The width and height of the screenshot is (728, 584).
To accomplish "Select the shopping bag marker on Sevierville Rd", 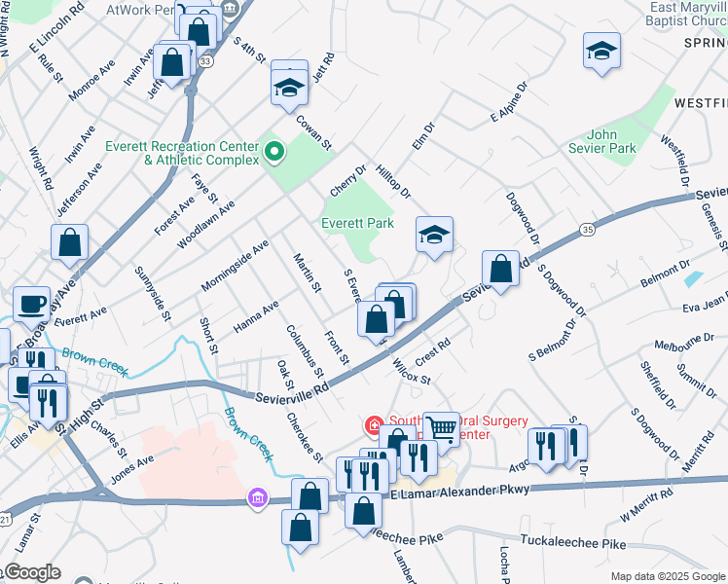I will pos(500,271).
